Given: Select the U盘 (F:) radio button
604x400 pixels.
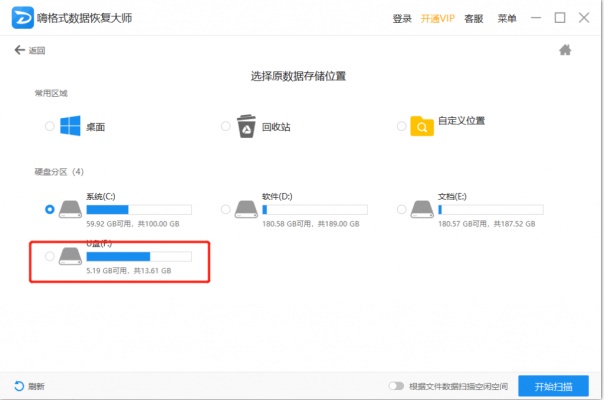Looking at the screenshot, I should [x=50, y=257].
